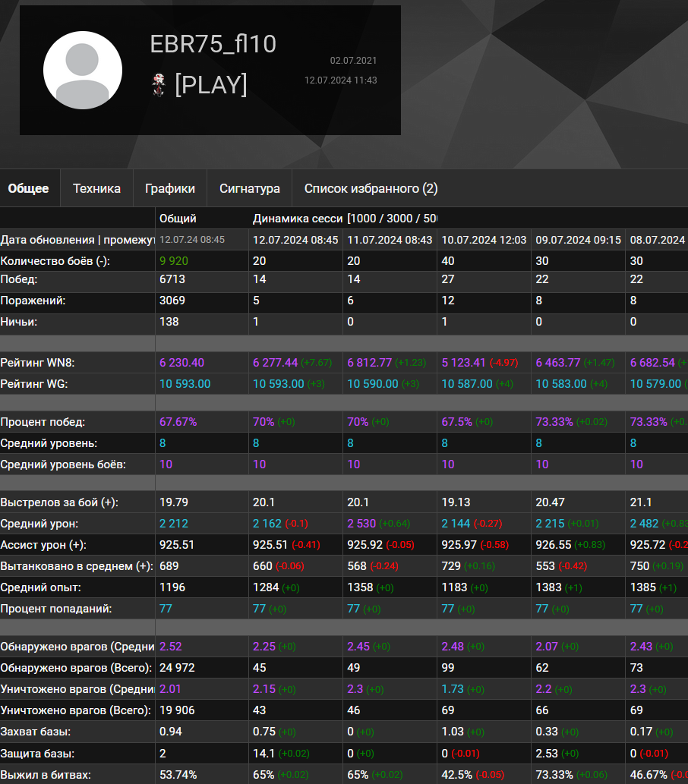Screen dimensions: 688x784
Task: Click the total battles value 9 920
Action: point(174,261)
